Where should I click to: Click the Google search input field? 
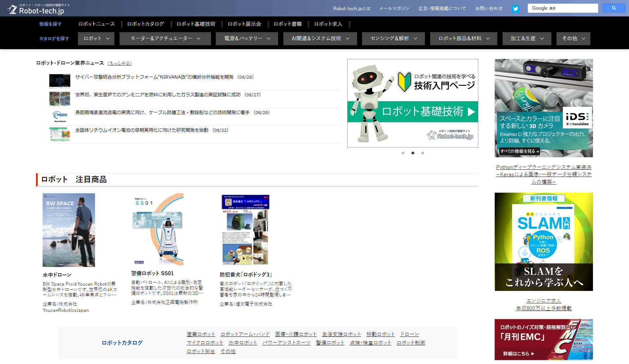point(563,8)
